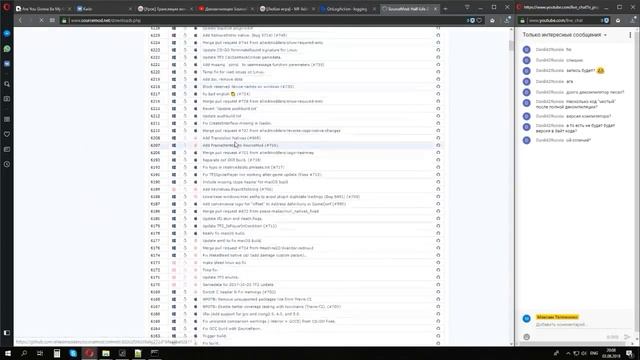640x360 pixels.
Task: Open 'Update amtl to fix macOS build' link
Action: point(232,240)
